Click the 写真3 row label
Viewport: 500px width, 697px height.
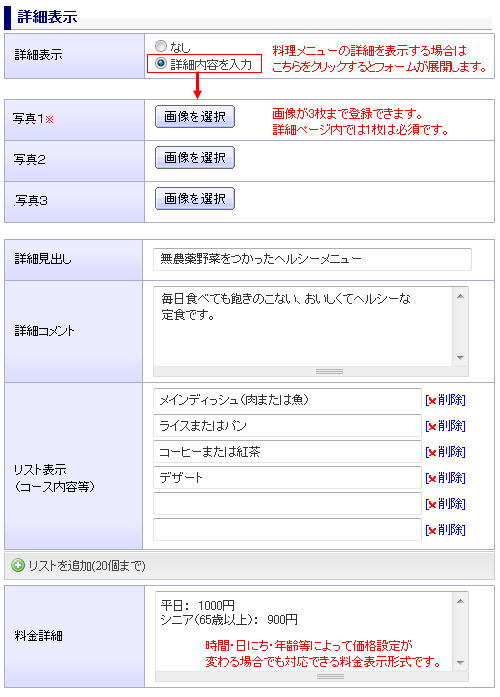pyautogui.click(x=30, y=200)
